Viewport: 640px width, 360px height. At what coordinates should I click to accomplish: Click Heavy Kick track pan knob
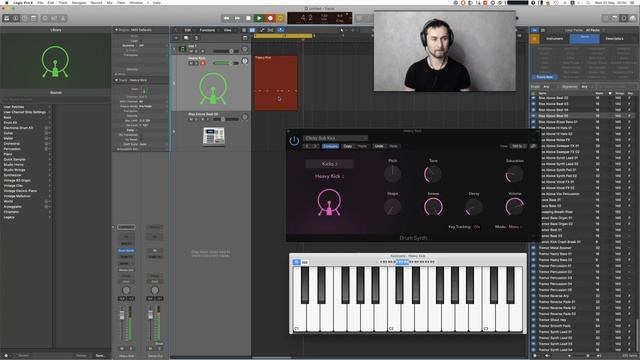(x=244, y=61)
